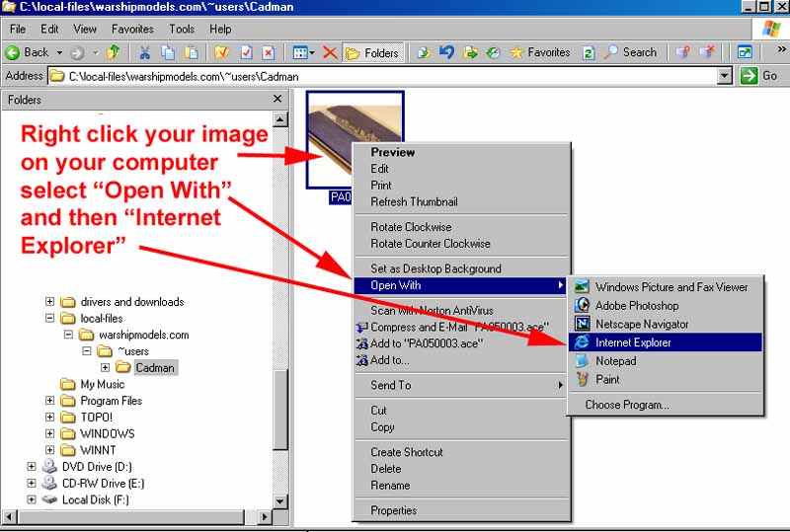Expand the Program Files folder node
Screen dimensions: 790x532
pyautogui.click(x=50, y=401)
